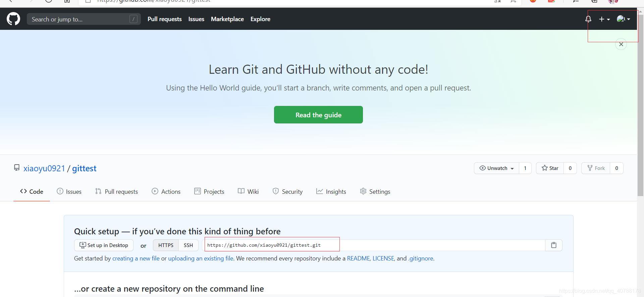The image size is (644, 297).
Task: View the stargazers count next to Star
Action: (570, 168)
